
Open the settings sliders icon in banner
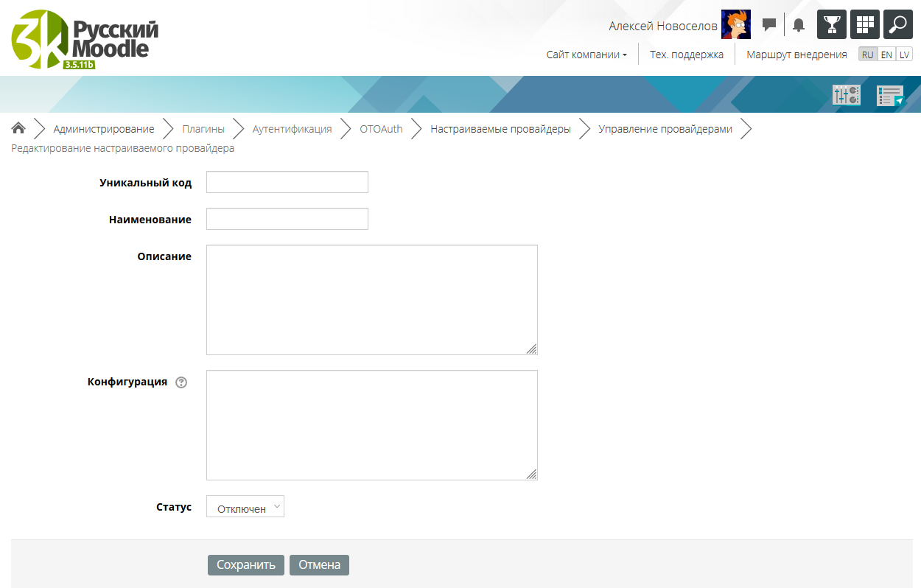pos(846,95)
